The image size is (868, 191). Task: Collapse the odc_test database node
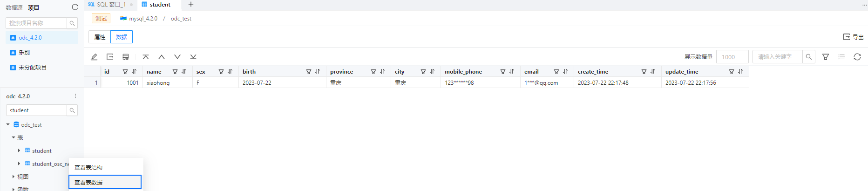point(8,124)
